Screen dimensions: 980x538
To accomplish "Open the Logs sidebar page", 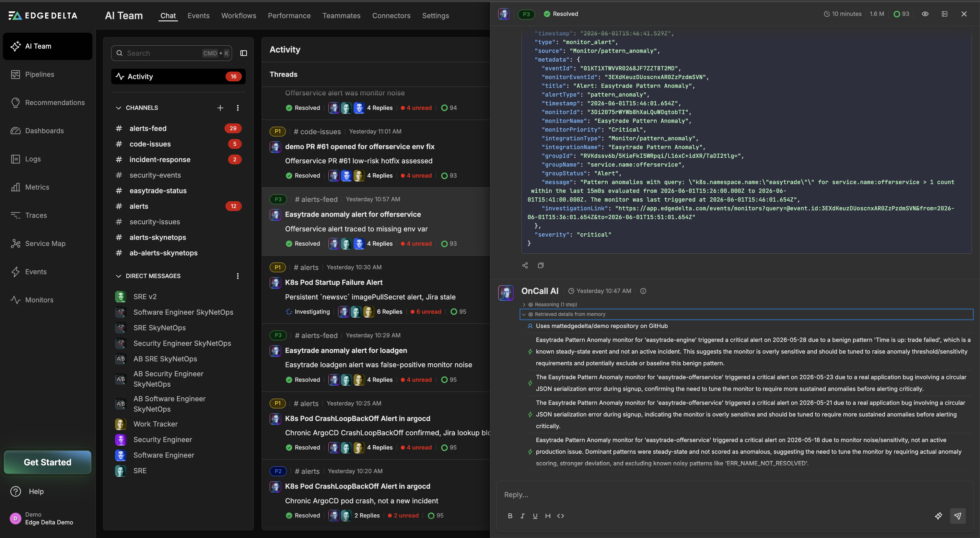I will coord(48,159).
